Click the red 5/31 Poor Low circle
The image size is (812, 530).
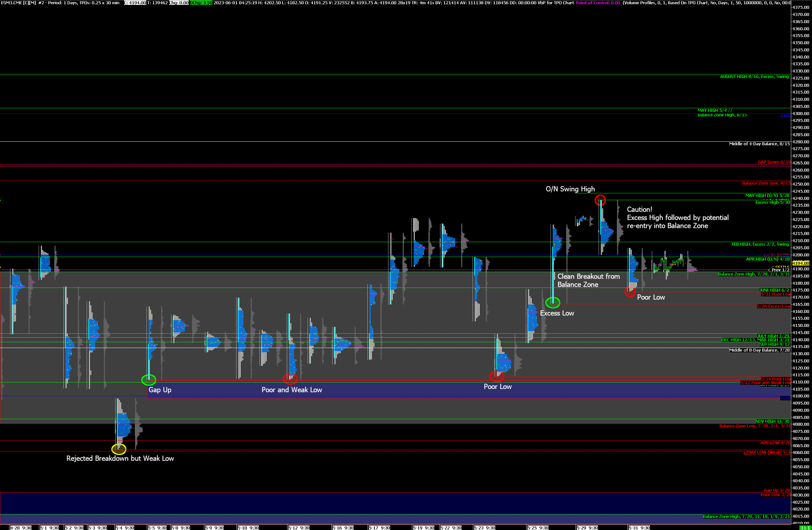click(x=630, y=292)
